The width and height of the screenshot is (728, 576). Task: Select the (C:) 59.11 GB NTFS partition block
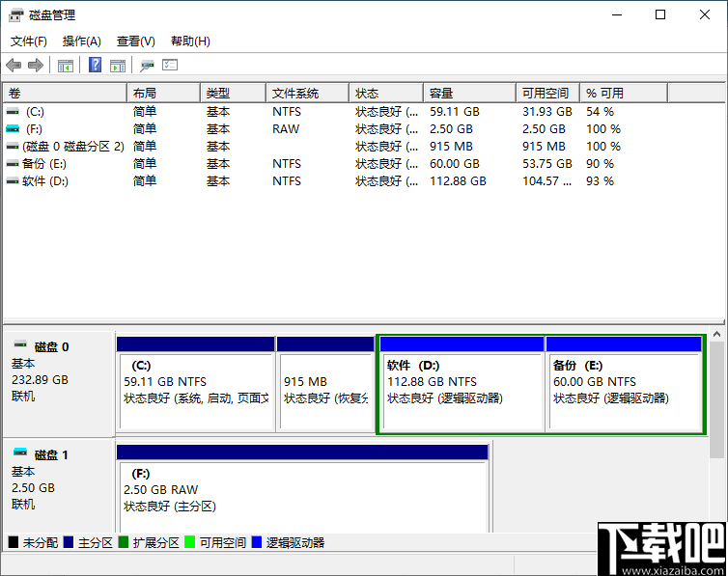click(x=195, y=384)
